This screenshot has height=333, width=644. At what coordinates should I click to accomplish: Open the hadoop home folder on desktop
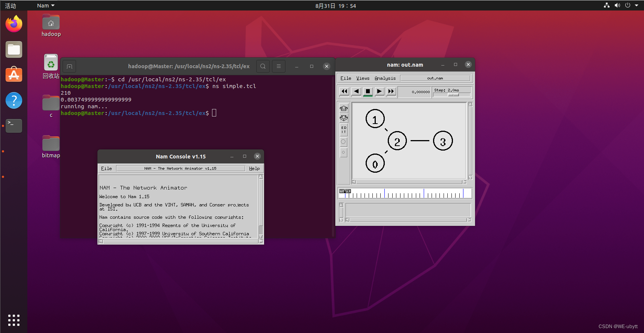click(51, 25)
